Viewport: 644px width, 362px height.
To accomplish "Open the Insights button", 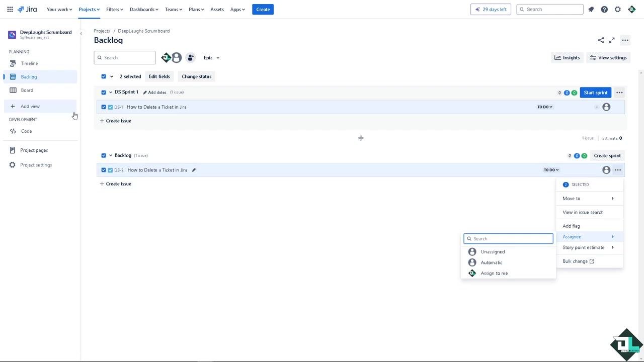I will [567, 58].
